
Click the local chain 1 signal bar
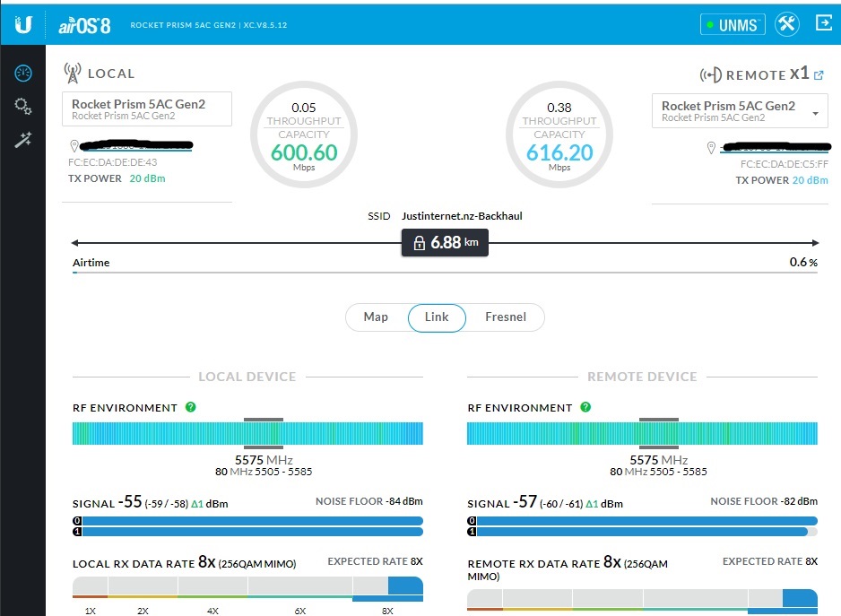point(247,531)
